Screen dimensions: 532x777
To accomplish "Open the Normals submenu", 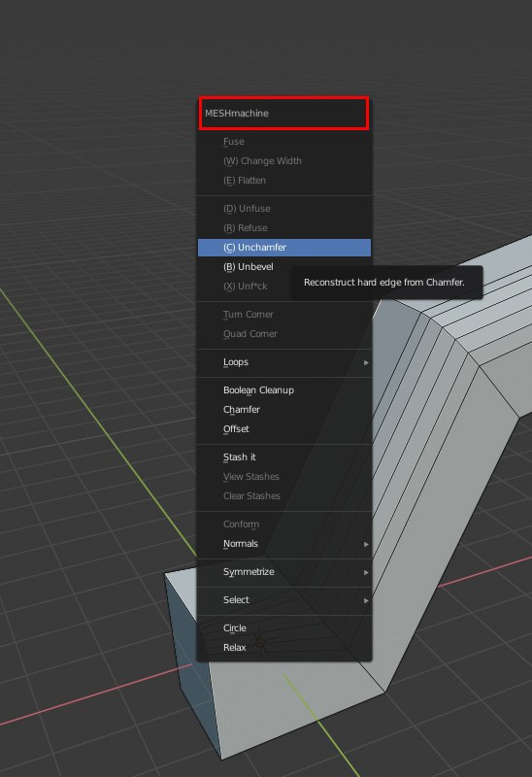I will 284,544.
